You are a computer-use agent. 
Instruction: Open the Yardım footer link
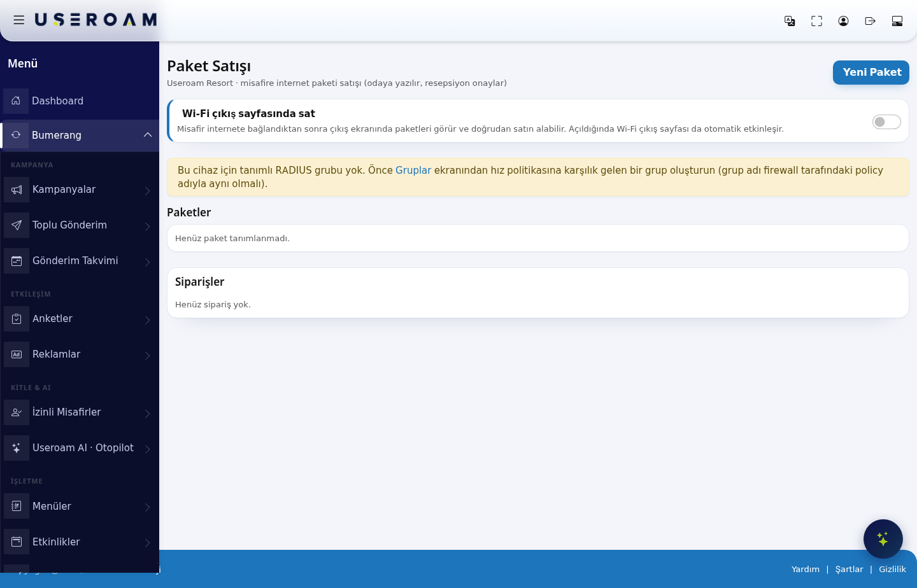pyautogui.click(x=806, y=569)
